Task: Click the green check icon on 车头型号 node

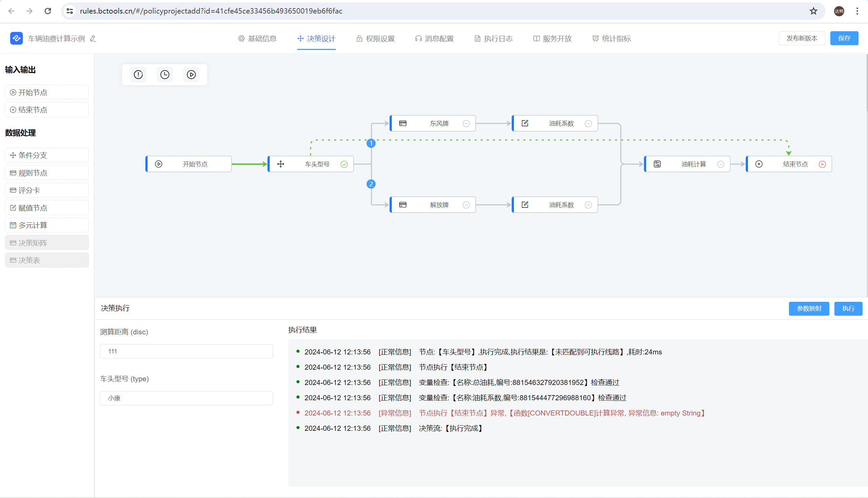Action: 344,164
